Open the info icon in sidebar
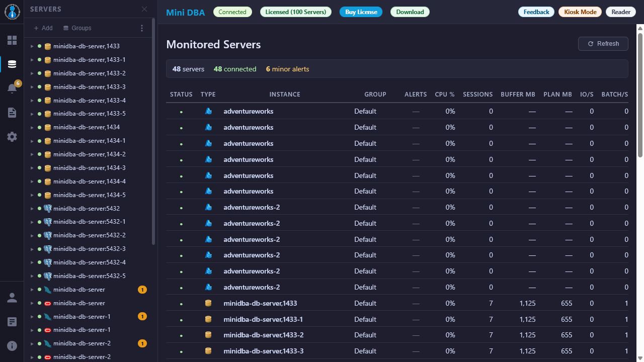The image size is (644, 362). point(12,346)
